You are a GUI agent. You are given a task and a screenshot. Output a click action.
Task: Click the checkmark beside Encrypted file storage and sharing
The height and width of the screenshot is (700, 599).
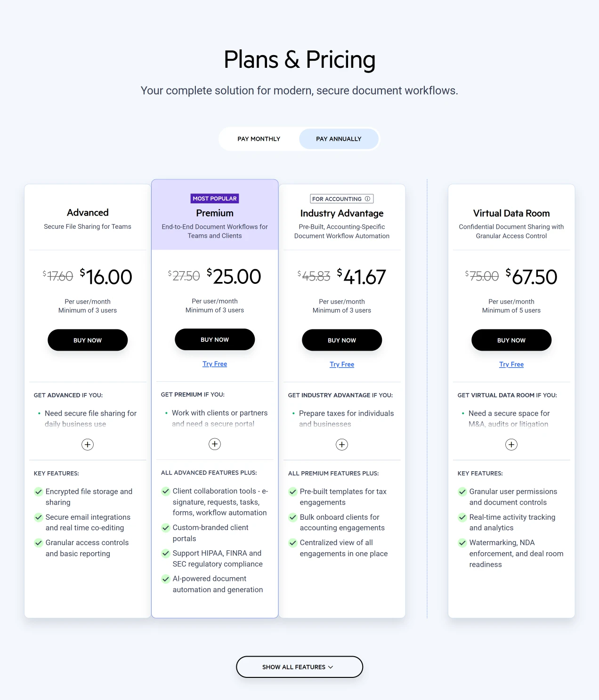(x=39, y=491)
